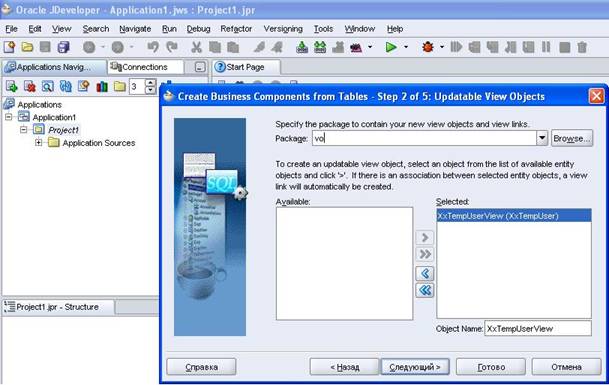Open the Tools menu
This screenshot has height=385, width=609.
(x=323, y=29)
